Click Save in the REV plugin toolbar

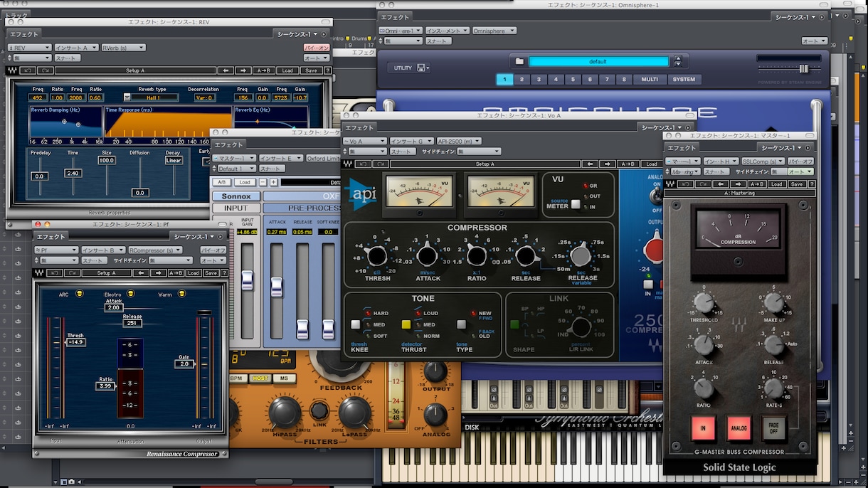click(x=311, y=70)
